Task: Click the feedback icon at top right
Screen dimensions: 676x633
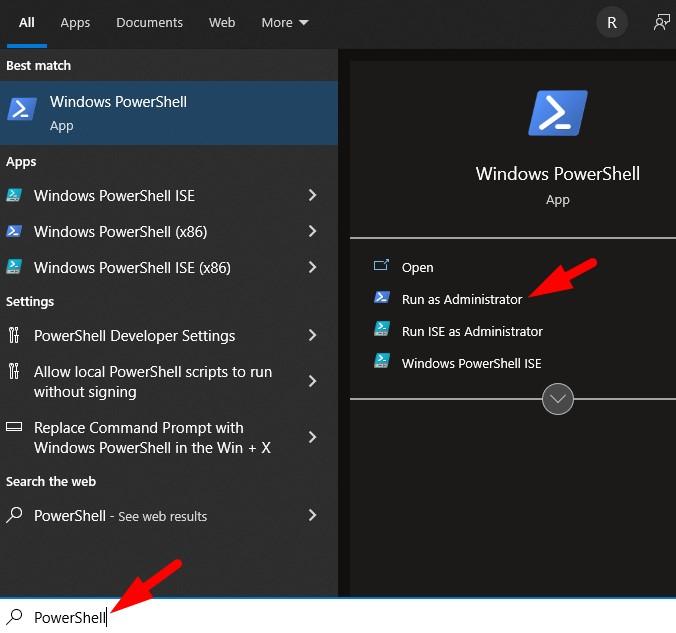Action: click(x=662, y=22)
